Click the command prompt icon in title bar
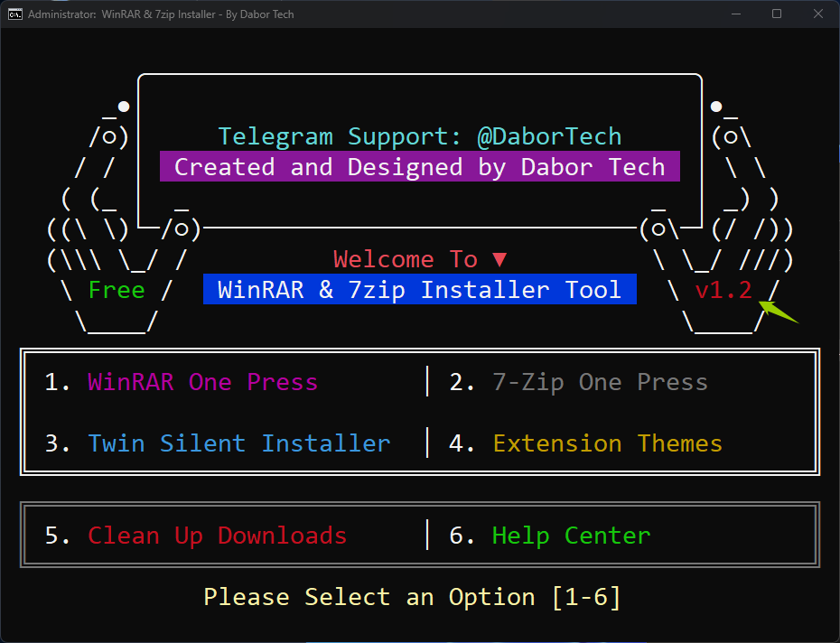The width and height of the screenshot is (840, 643). 14,14
